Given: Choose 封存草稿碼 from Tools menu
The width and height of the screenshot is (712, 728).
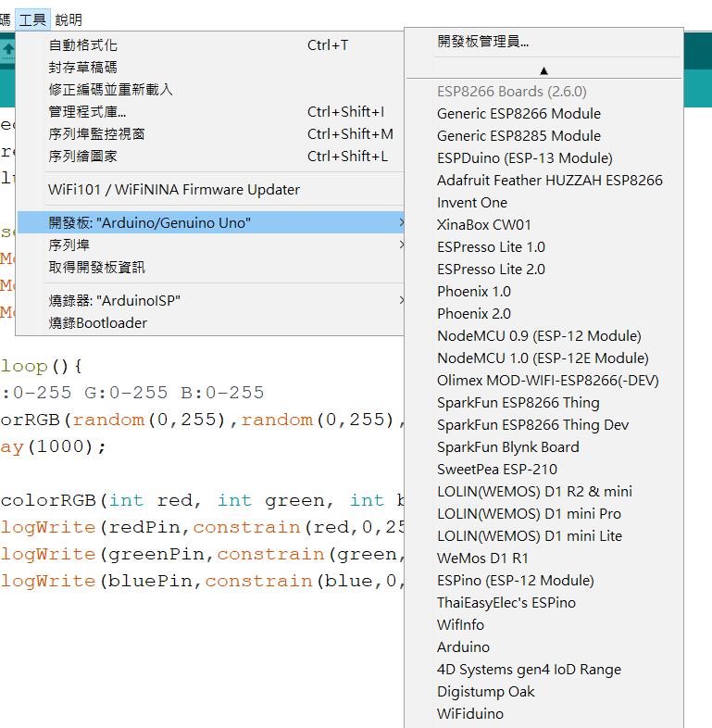Looking at the screenshot, I should click(210, 68).
